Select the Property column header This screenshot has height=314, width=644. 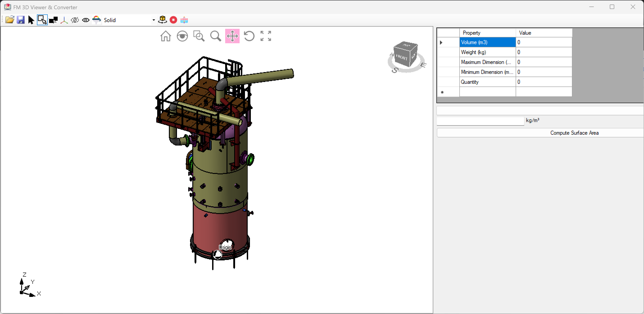point(471,33)
